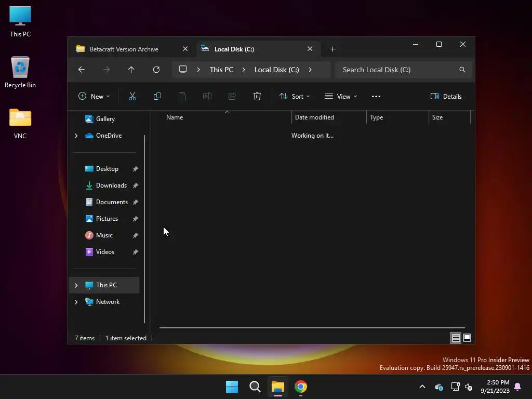The height and width of the screenshot is (399, 532).
Task: Launch Google Chrome from taskbar
Action: pos(301,387)
